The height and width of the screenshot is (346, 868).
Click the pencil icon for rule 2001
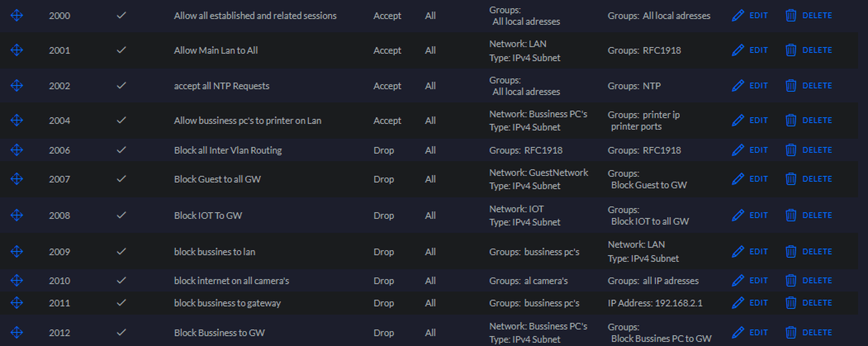[738, 50]
